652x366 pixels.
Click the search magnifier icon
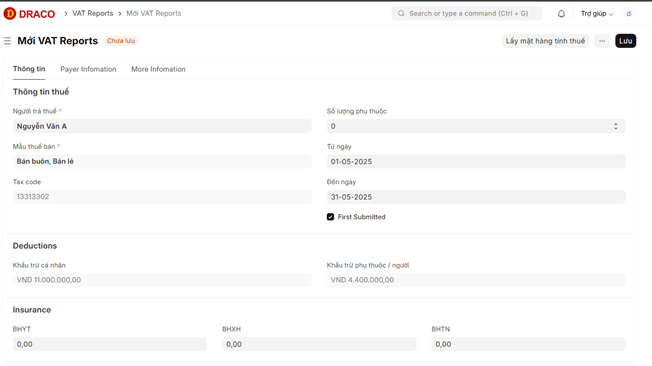point(401,14)
